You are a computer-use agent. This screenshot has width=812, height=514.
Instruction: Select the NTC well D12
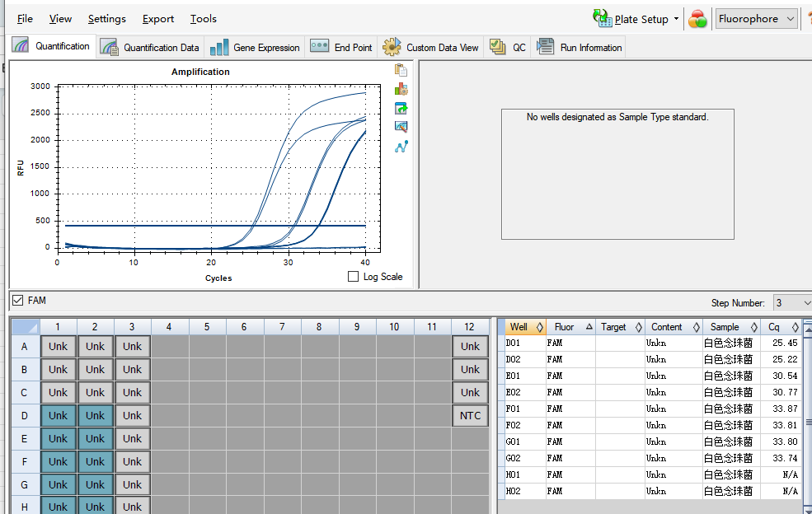(x=470, y=416)
